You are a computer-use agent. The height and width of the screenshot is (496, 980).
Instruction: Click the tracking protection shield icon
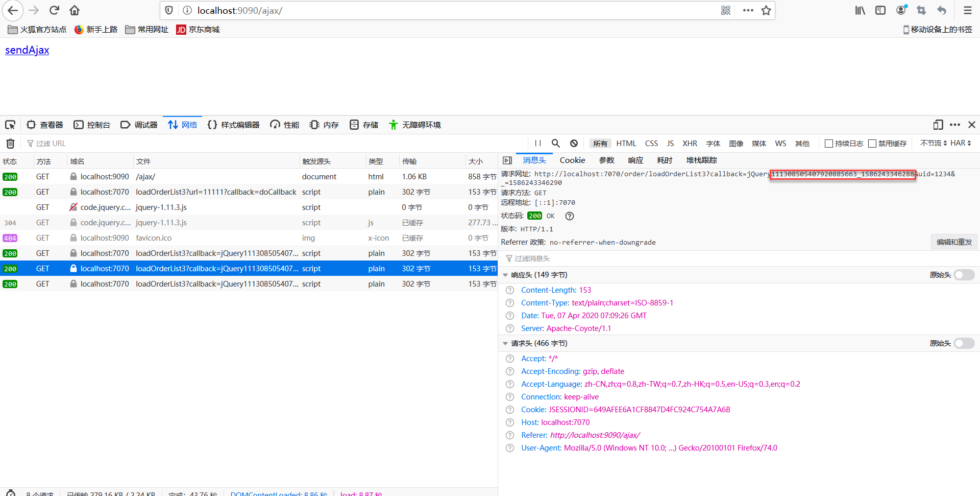click(169, 10)
